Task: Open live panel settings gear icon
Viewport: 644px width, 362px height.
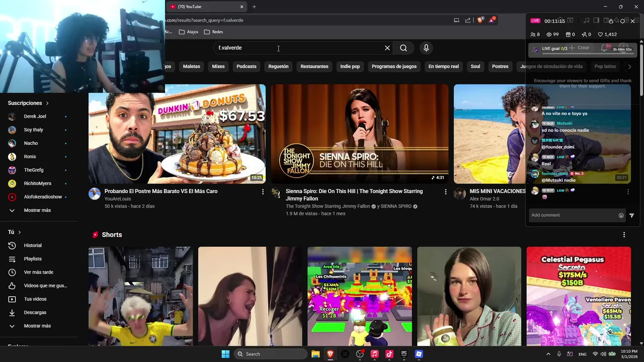Action: pos(622,21)
